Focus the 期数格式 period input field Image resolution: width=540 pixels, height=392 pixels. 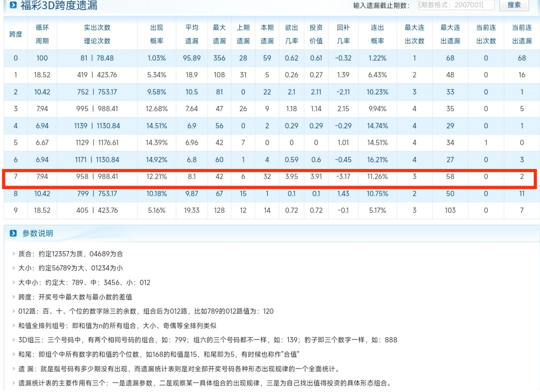tap(456, 5)
